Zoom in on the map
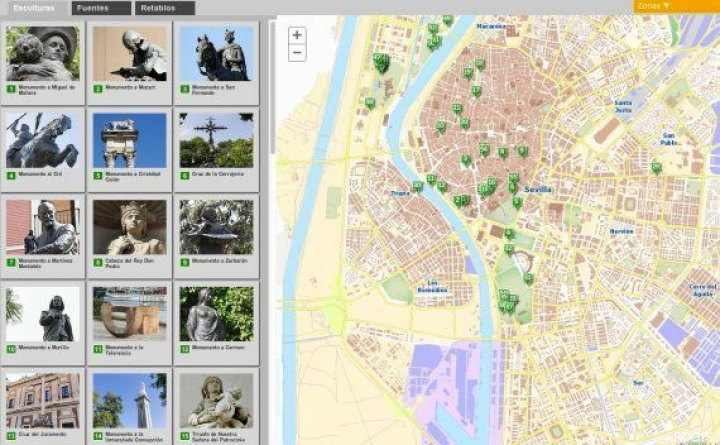This screenshot has width=720, height=445. tap(297, 35)
